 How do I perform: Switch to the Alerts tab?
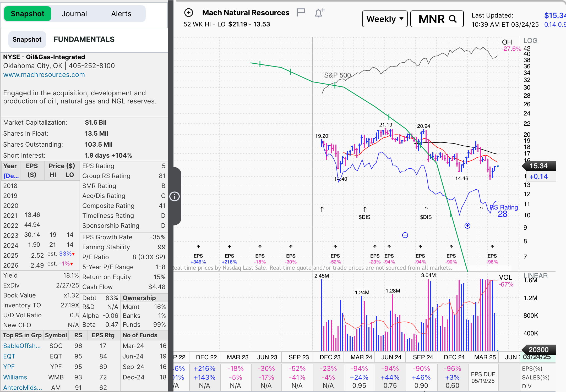coord(121,14)
